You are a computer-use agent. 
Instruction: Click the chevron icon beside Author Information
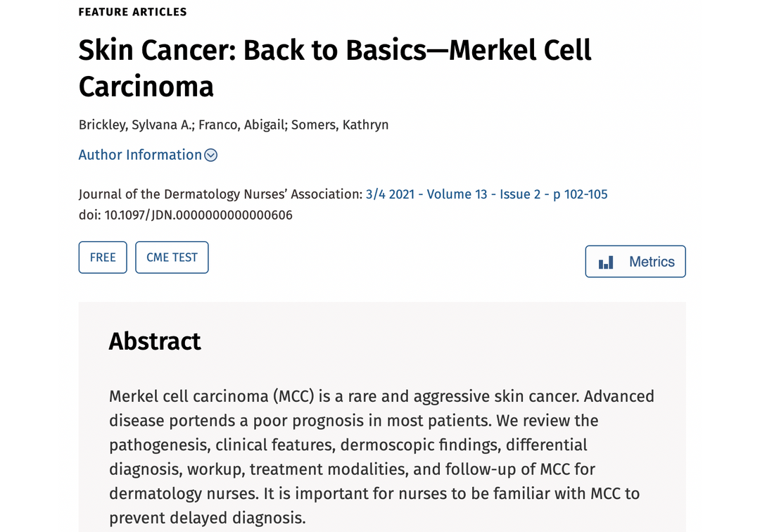coord(210,156)
